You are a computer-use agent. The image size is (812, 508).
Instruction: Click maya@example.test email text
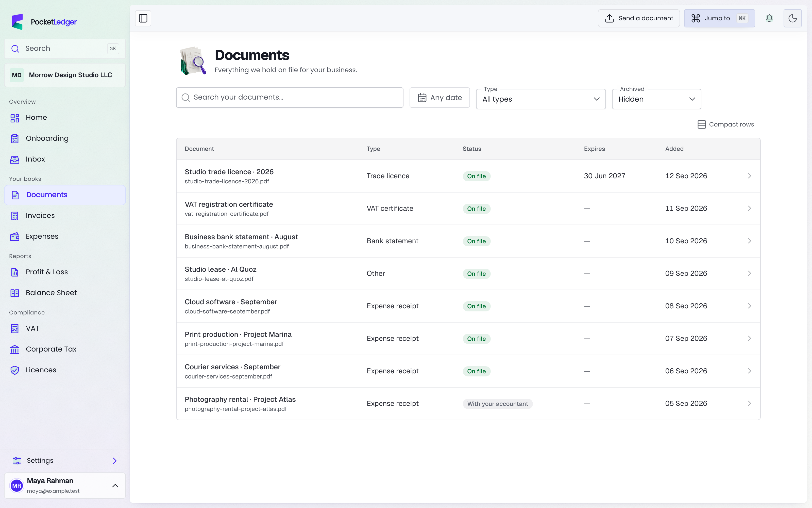point(53,491)
